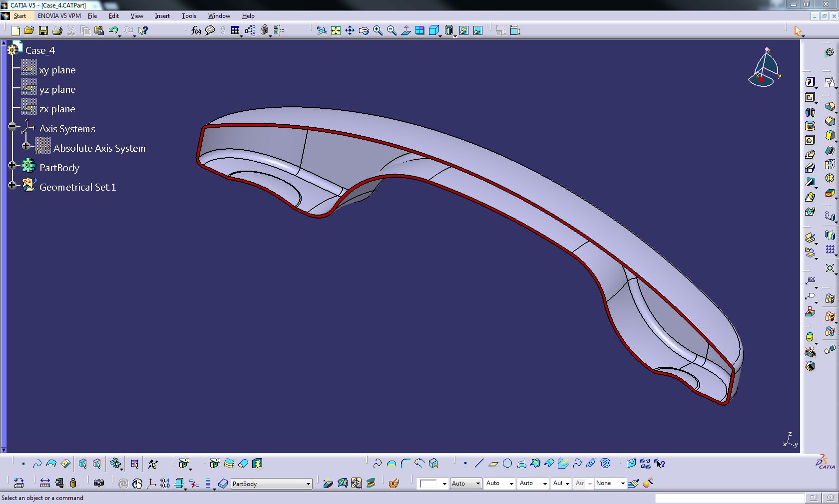Image resolution: width=839 pixels, height=504 pixels.
Task: Click the Text with Leader ABC icon
Action: click(810, 281)
